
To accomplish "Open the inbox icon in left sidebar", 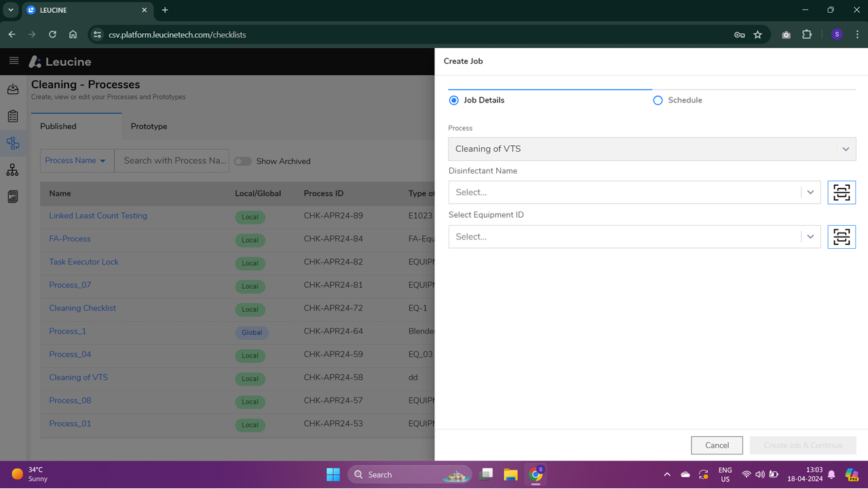I will [13, 90].
